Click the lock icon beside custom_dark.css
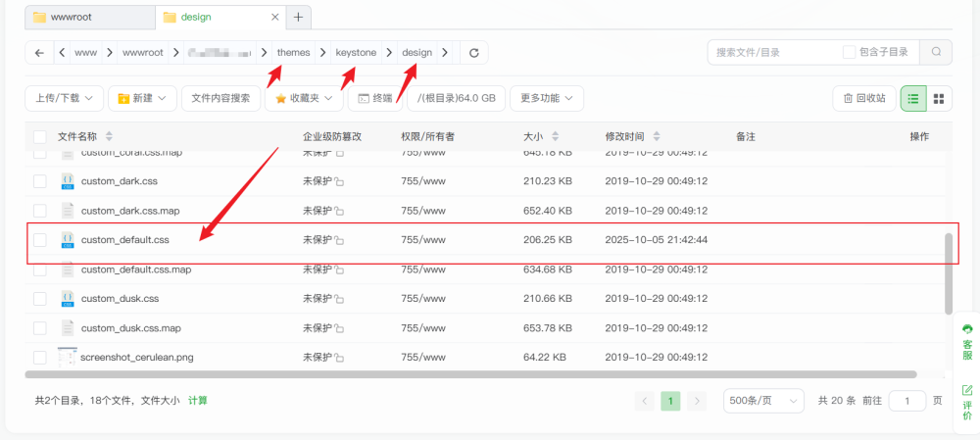 click(x=340, y=182)
